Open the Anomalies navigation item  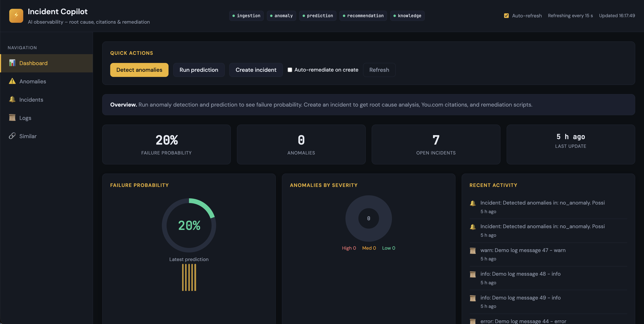point(33,81)
